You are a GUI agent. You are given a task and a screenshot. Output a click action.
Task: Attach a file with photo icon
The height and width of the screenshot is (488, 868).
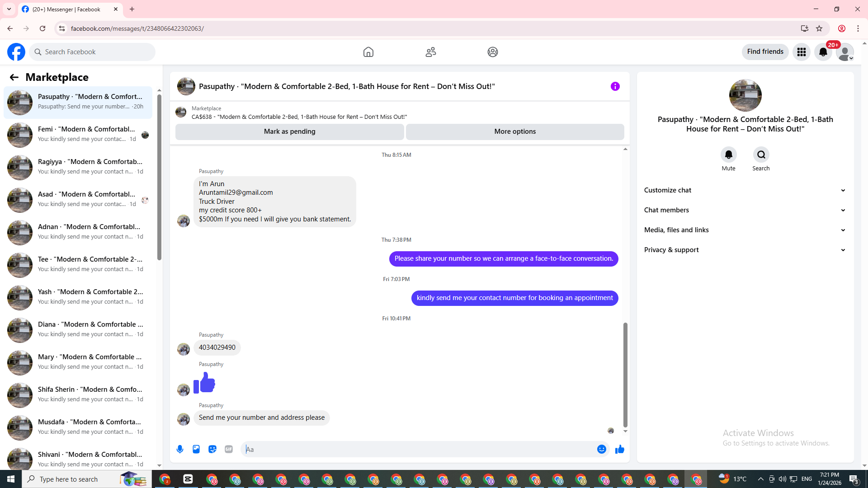(x=196, y=449)
